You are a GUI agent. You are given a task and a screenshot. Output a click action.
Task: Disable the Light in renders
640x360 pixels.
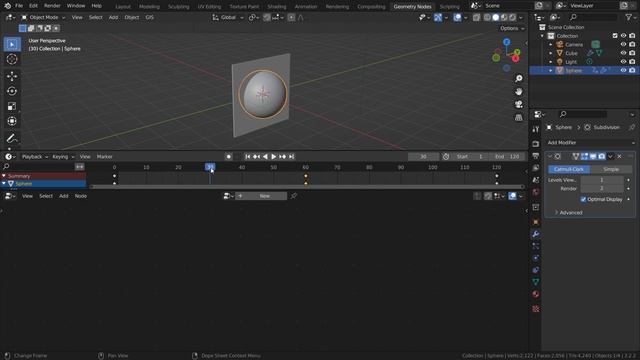(632, 62)
